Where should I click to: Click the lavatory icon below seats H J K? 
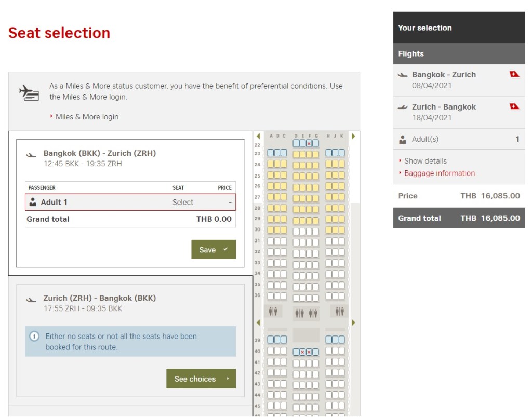click(339, 312)
